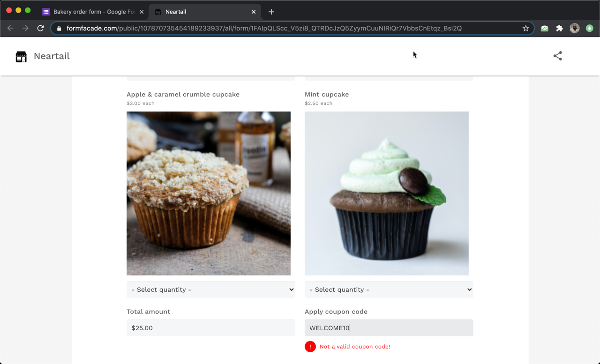Select the Neartail browser tab
The height and width of the screenshot is (364, 600).
click(202, 12)
